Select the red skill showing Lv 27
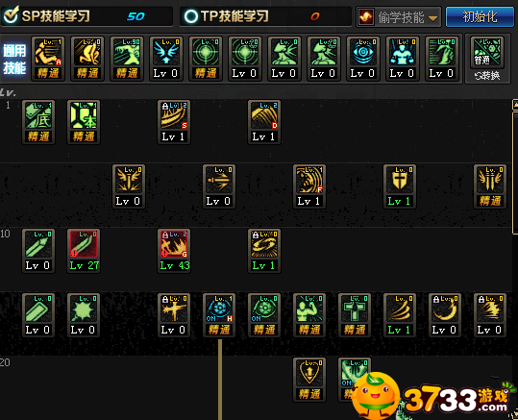 (84, 251)
